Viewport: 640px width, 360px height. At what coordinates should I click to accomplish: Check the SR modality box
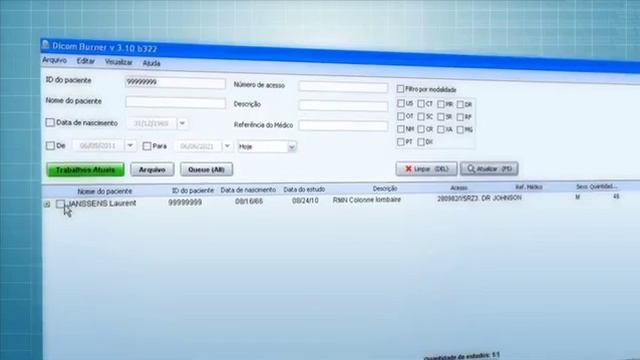441,117
